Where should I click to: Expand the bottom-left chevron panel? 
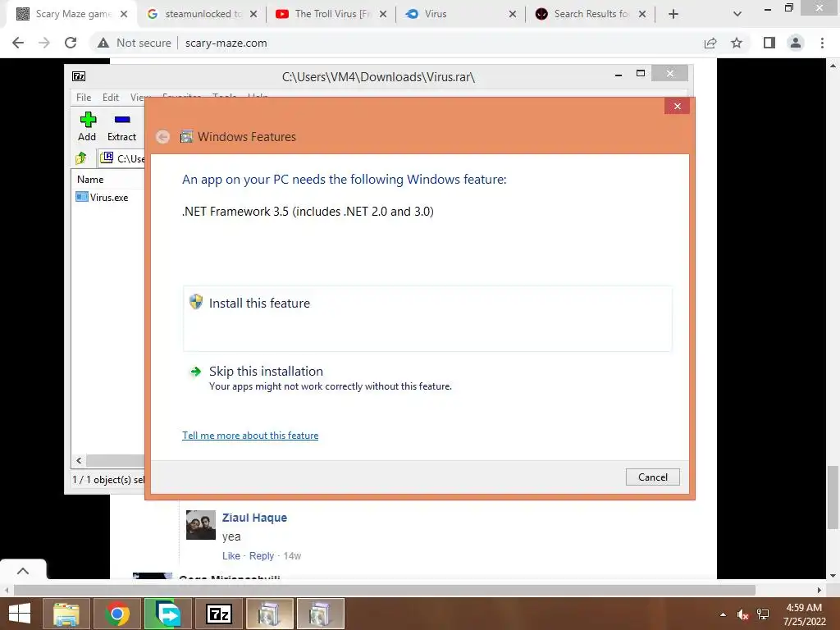(x=22, y=571)
